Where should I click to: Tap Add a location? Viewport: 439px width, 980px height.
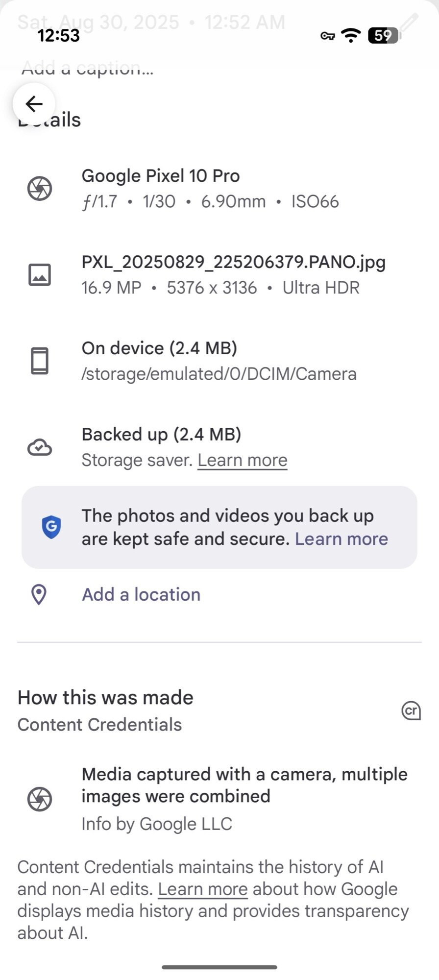(x=141, y=595)
